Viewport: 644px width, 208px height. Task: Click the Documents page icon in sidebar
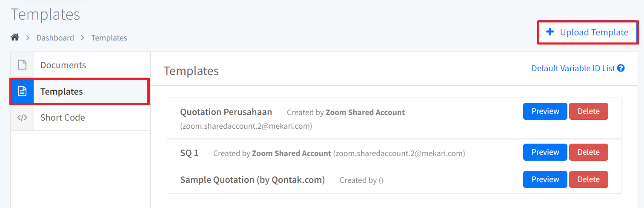(x=22, y=65)
